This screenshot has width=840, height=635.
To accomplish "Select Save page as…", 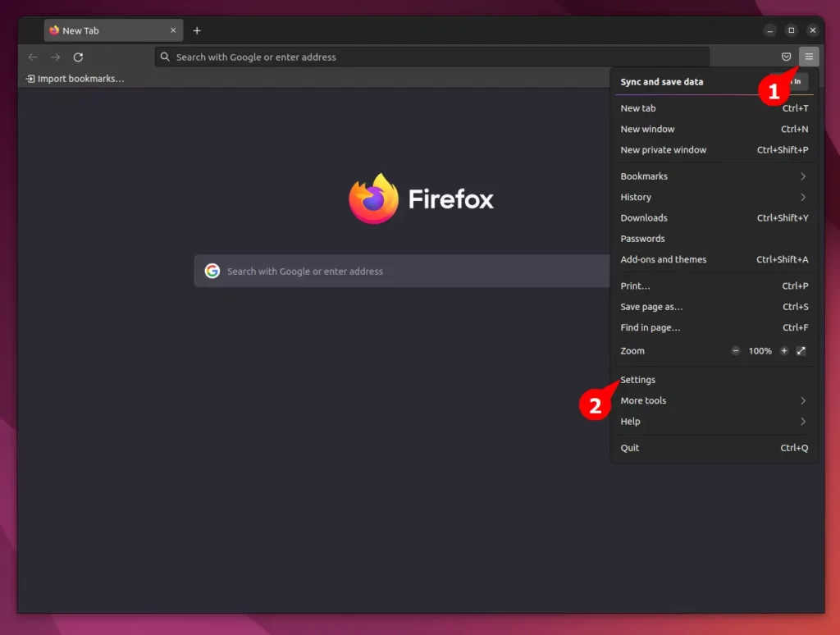I will (714, 307).
